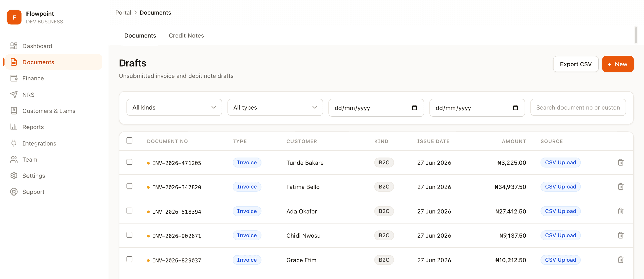Delete draft INV-2026-829037 with trash icon
644x279 pixels.
coord(621,260)
